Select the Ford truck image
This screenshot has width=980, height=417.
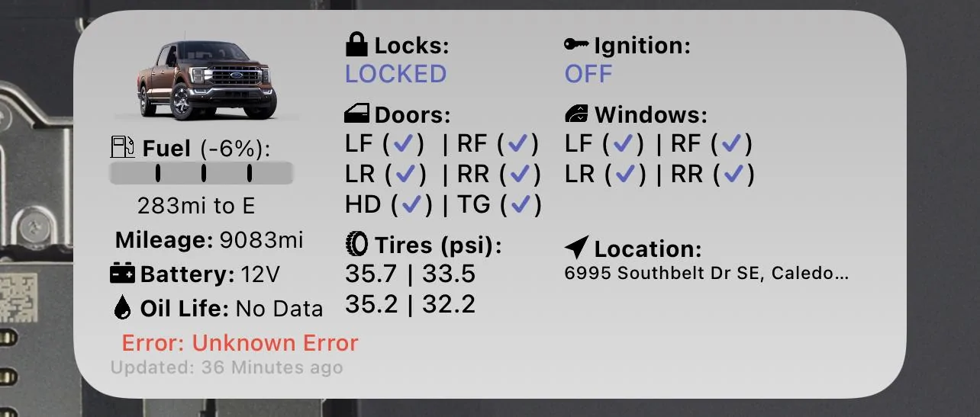(207, 80)
